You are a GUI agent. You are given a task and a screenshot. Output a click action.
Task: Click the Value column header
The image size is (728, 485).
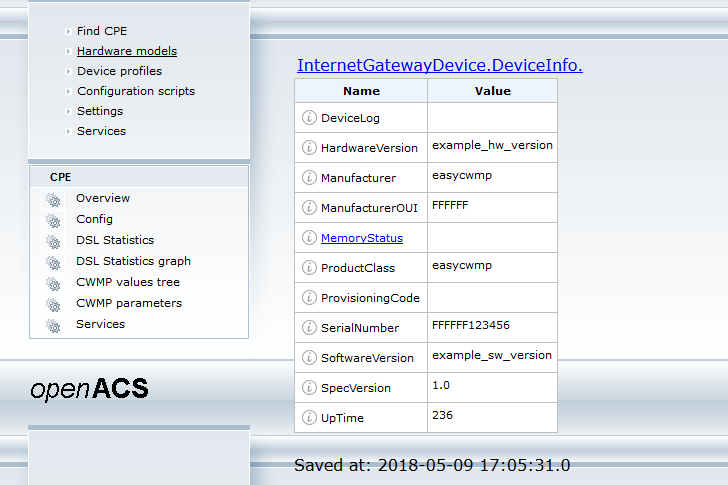pyautogui.click(x=493, y=91)
